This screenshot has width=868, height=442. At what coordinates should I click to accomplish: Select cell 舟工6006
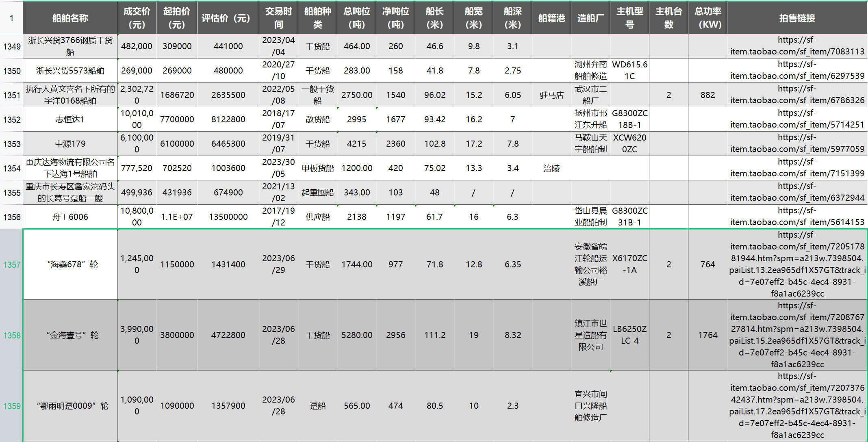click(x=70, y=217)
